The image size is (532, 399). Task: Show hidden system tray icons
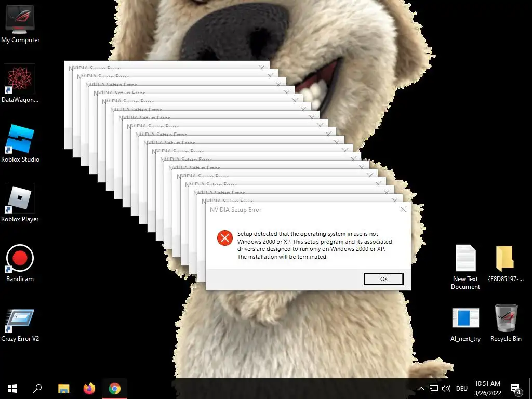[x=421, y=389]
